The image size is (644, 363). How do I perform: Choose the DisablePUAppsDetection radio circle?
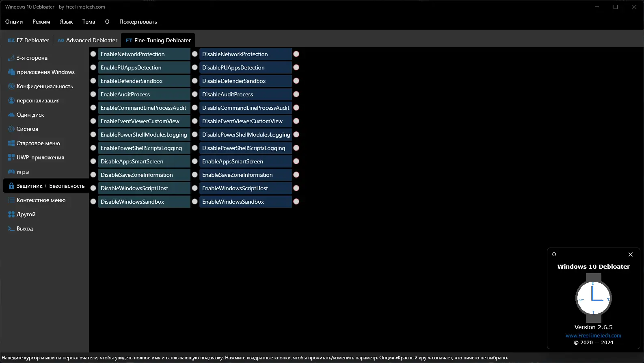click(x=195, y=67)
